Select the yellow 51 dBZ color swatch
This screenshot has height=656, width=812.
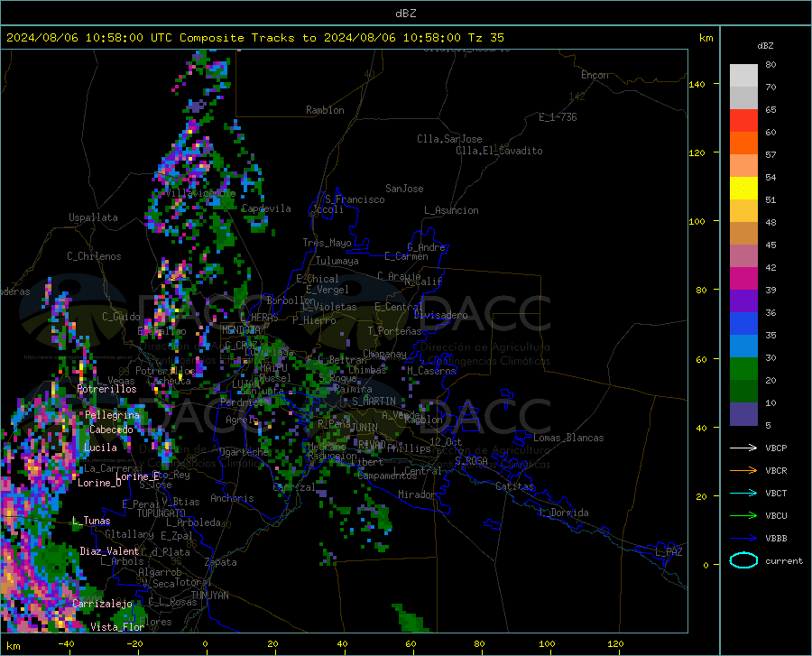tap(743, 189)
